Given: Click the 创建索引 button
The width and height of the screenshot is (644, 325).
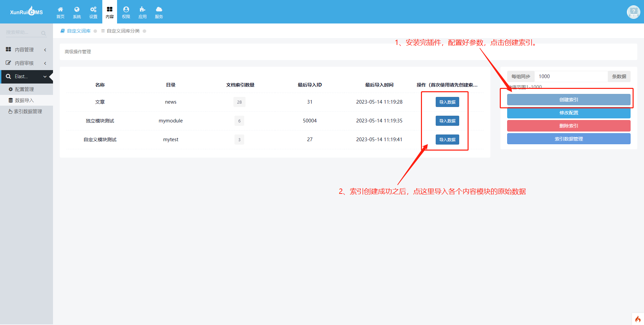Looking at the screenshot, I should (x=569, y=100).
